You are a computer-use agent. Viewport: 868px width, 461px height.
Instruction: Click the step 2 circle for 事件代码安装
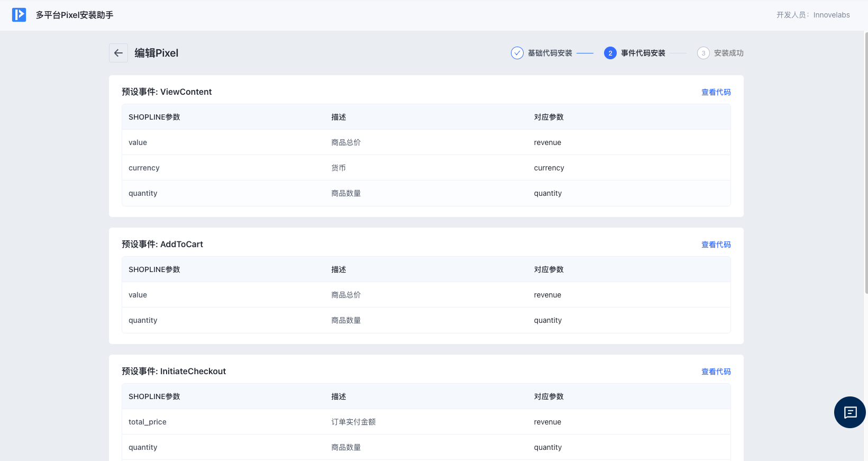click(610, 53)
